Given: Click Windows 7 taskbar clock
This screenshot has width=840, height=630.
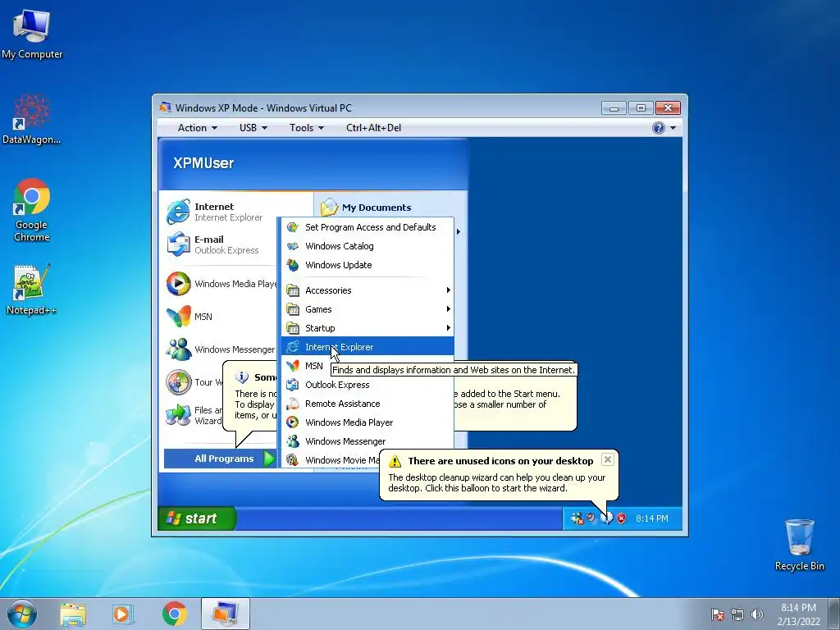Looking at the screenshot, I should tap(798, 614).
